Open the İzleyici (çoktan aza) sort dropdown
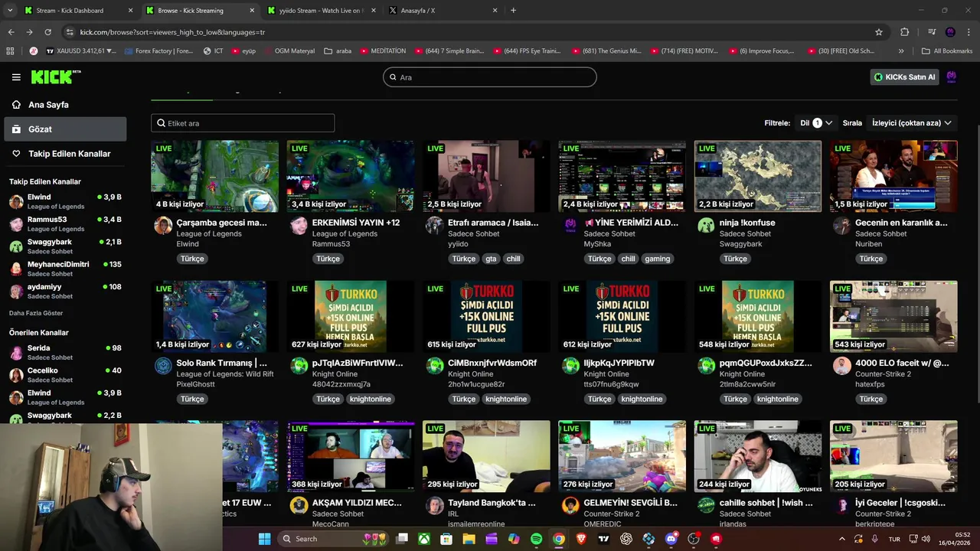 911,122
